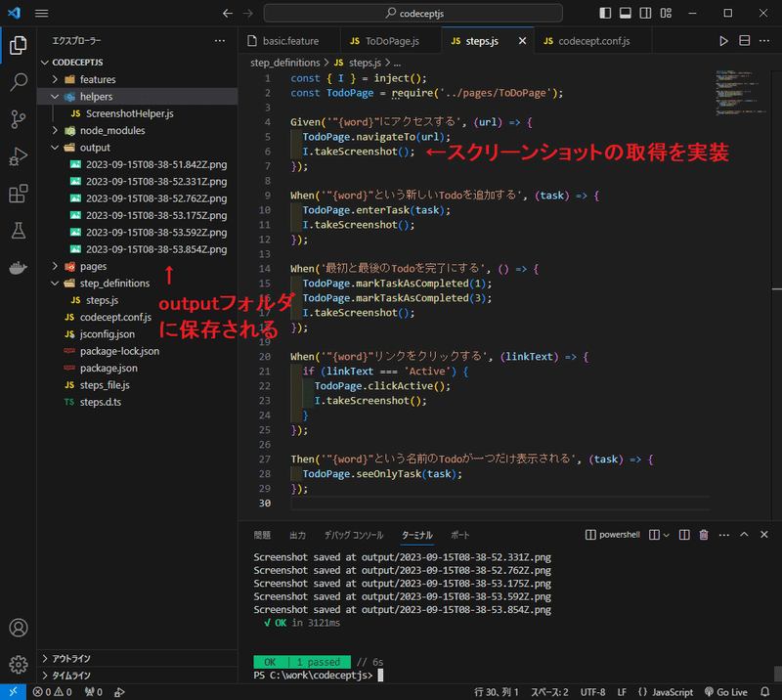Switch to 問題 panel tab

point(262,535)
